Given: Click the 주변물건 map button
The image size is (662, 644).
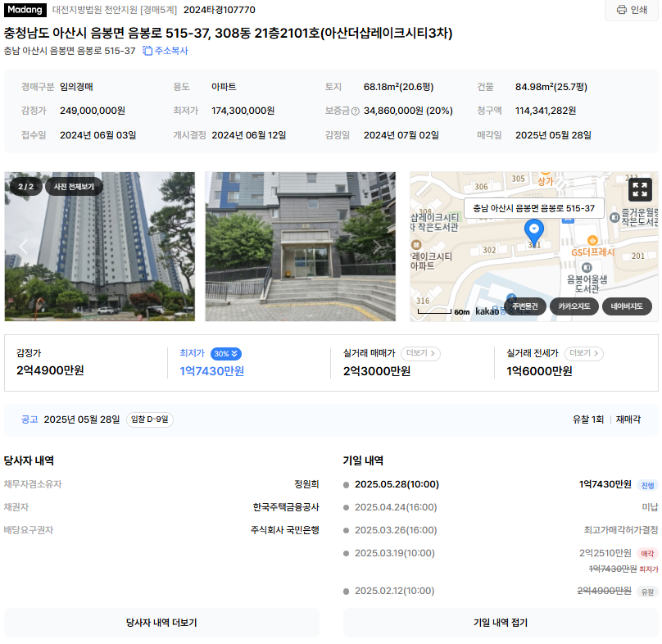Looking at the screenshot, I should (525, 306).
